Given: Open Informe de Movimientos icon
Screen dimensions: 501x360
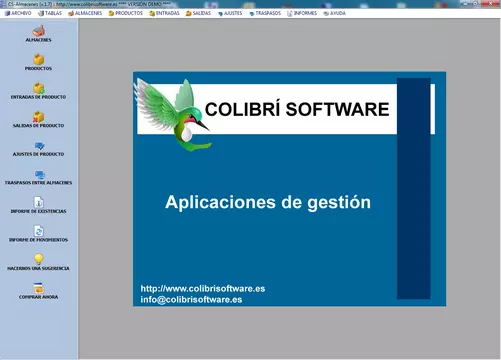Looking at the screenshot, I should click(x=39, y=231).
